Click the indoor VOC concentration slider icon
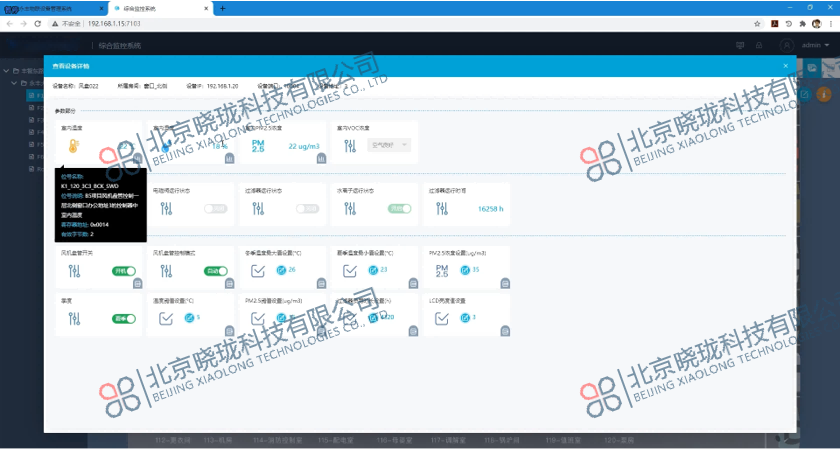This screenshot has width=840, height=449. coord(350,147)
